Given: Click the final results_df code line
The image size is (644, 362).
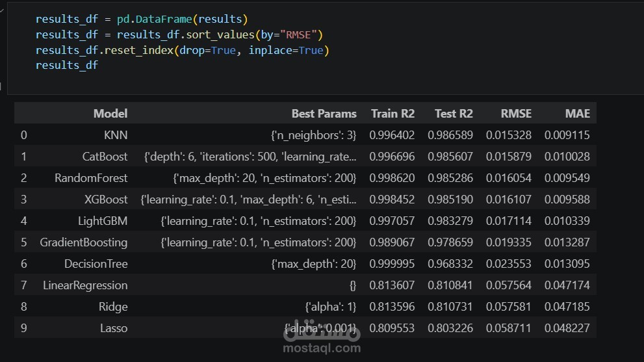Looking at the screenshot, I should tap(67, 66).
